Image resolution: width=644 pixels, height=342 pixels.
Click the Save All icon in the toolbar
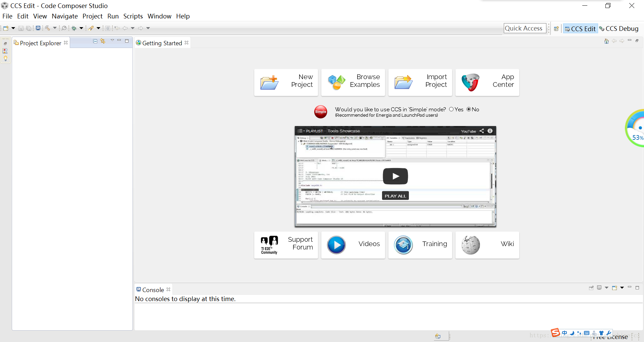pyautogui.click(x=29, y=28)
